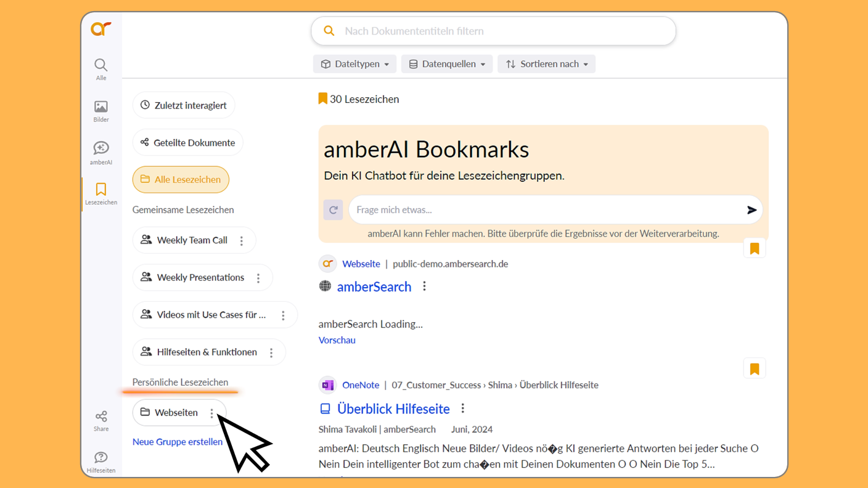Click the OneNote source link

[x=361, y=385]
